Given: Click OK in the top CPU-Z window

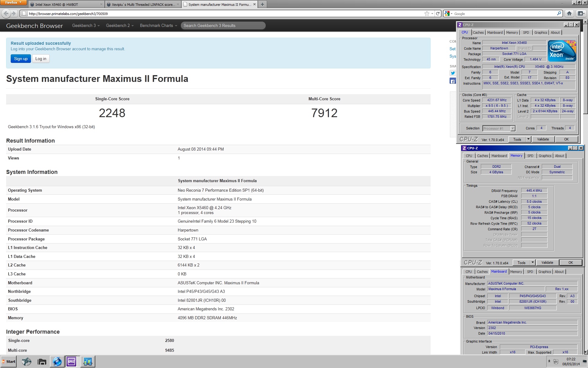Looking at the screenshot, I should 566,139.
